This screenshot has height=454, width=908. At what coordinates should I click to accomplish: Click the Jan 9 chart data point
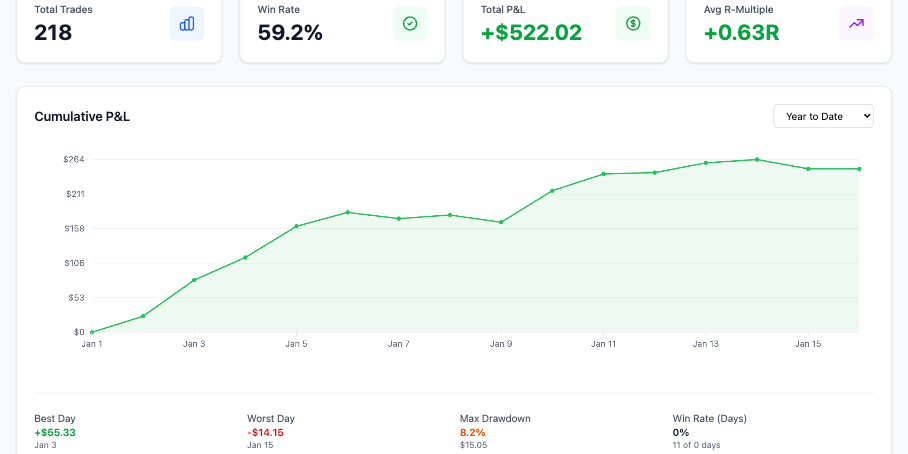pyautogui.click(x=501, y=222)
